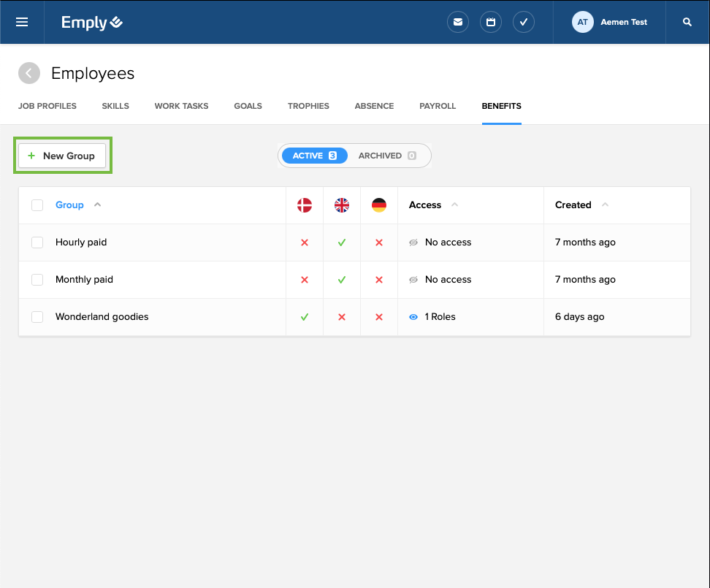
Task: Sort by the Access column arrow
Action: (455, 205)
